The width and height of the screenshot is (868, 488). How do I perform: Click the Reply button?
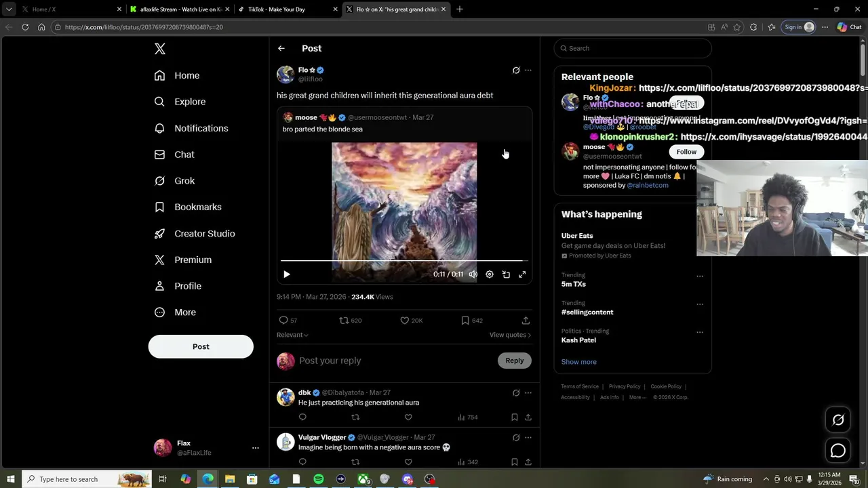[x=515, y=361]
